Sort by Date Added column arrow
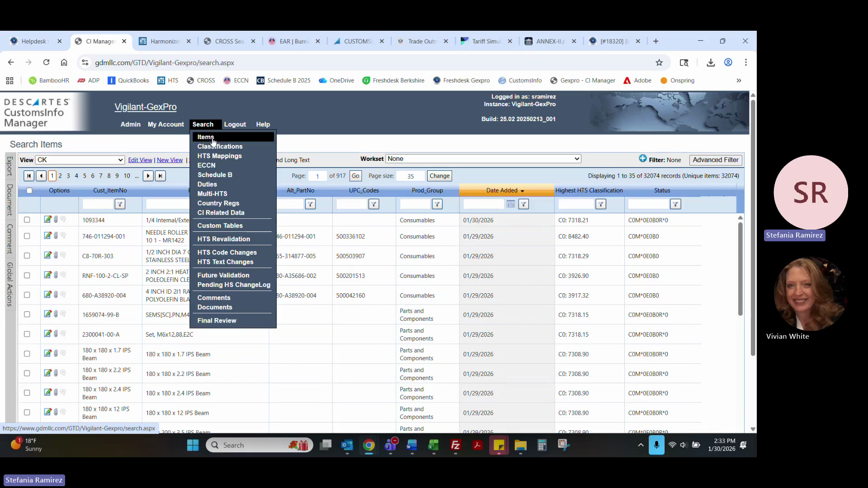This screenshot has width=868, height=488. [522, 191]
